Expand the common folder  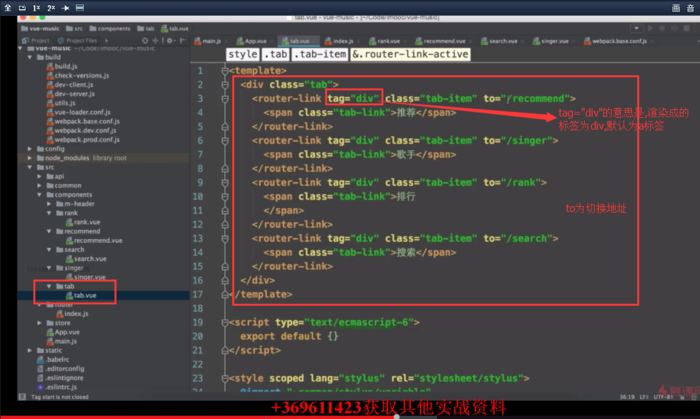click(40, 185)
